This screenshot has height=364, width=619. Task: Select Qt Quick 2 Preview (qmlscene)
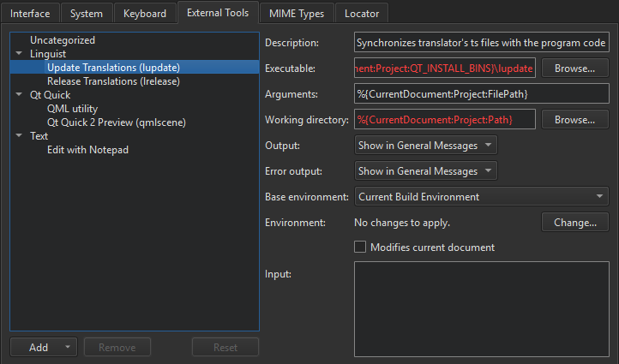(117, 122)
